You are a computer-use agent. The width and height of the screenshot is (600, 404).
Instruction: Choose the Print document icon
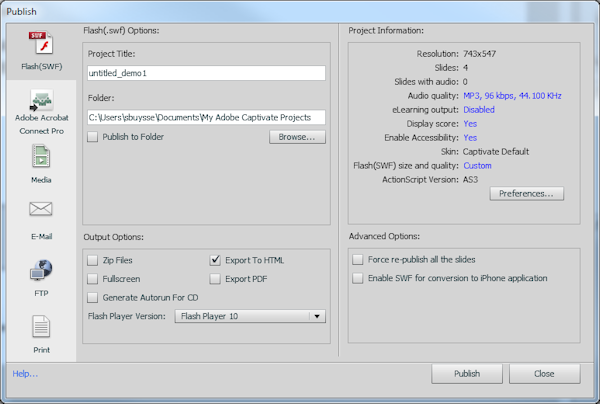pos(40,327)
